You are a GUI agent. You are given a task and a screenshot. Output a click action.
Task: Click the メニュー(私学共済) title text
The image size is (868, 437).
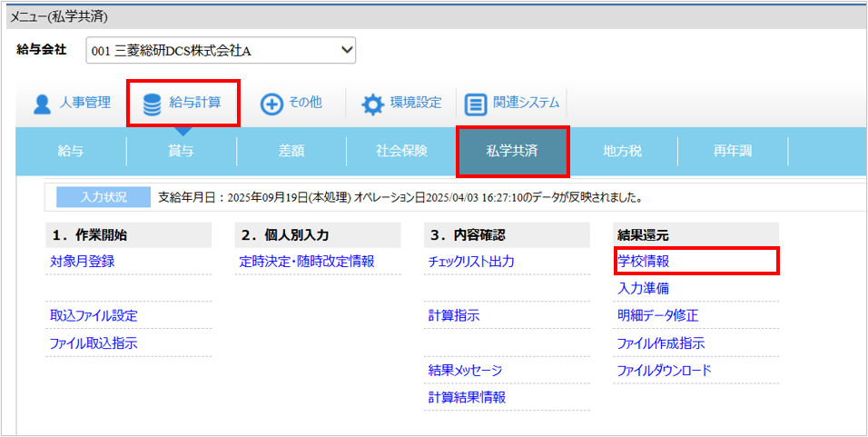(x=59, y=16)
